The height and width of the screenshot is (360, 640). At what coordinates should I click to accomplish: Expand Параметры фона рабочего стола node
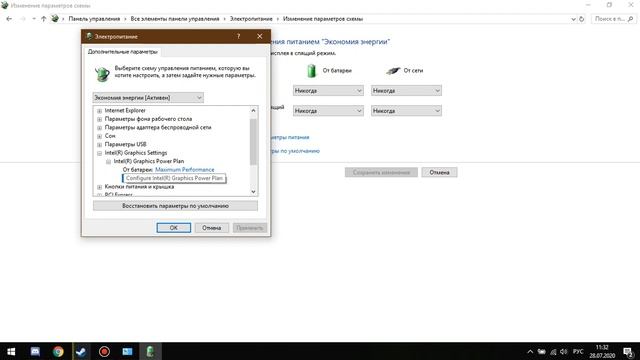pos(99,119)
